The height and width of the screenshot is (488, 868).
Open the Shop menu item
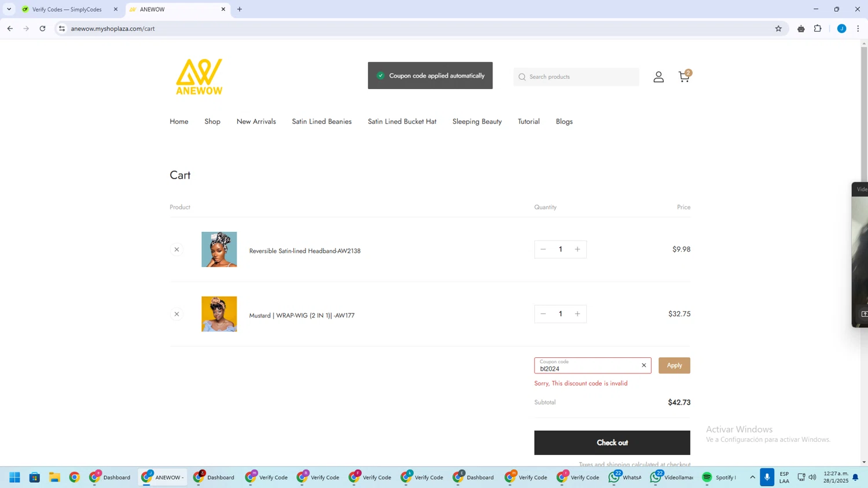(x=212, y=121)
